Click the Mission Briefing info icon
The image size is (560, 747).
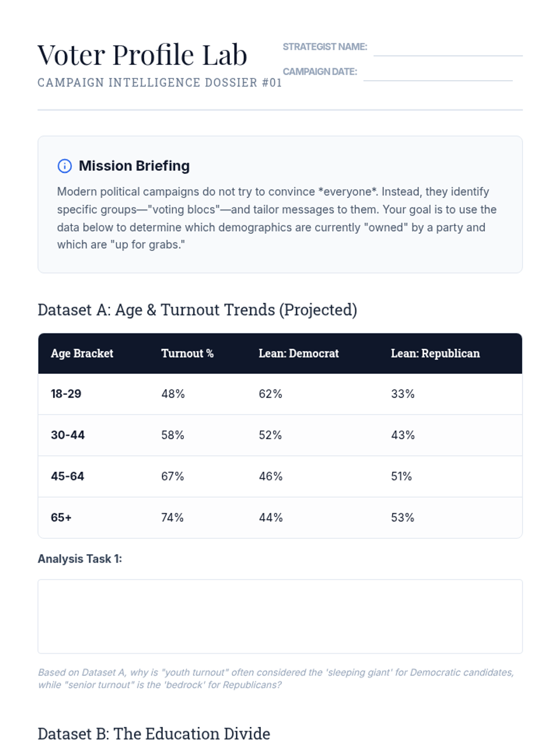point(64,166)
